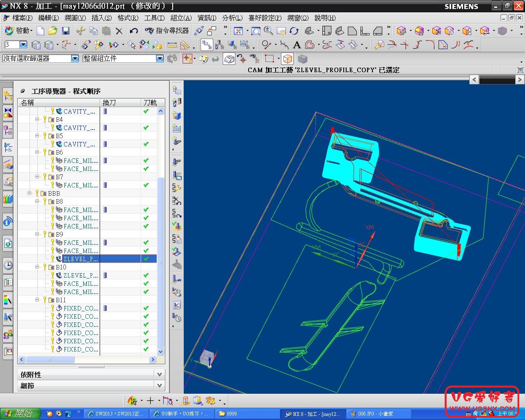Click Create Geometry icon in vertical toolbar
525x420 pixels.
177,116
